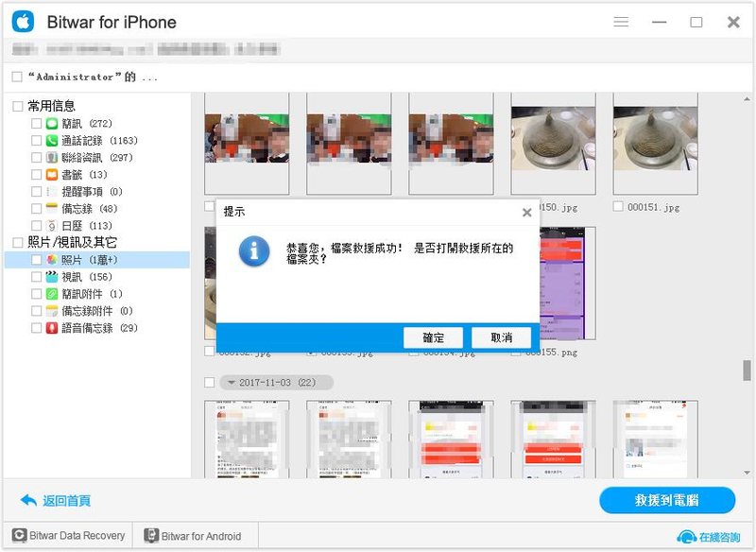Open Bitwar for Android link
756x552 pixels.
[x=201, y=536]
